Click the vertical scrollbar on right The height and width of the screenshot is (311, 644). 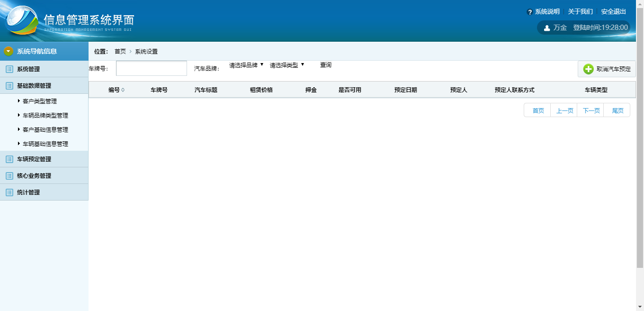640,142
